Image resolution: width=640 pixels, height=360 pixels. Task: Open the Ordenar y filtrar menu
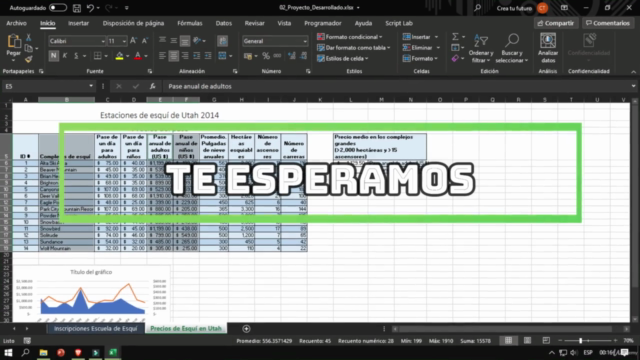click(x=481, y=49)
